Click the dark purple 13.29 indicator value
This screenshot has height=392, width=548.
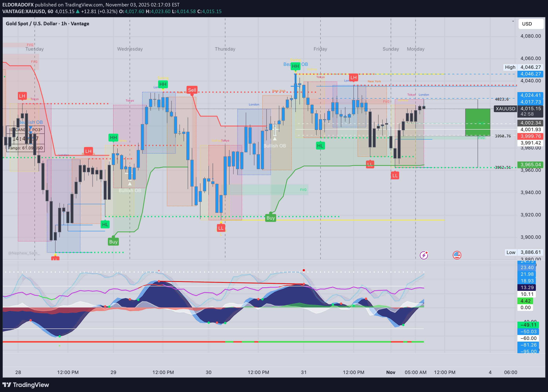[x=527, y=288]
